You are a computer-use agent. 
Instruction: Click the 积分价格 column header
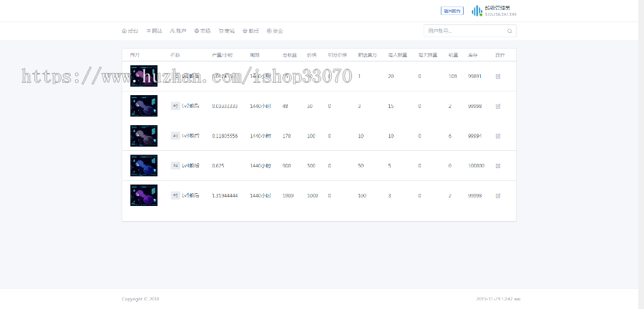(337, 55)
